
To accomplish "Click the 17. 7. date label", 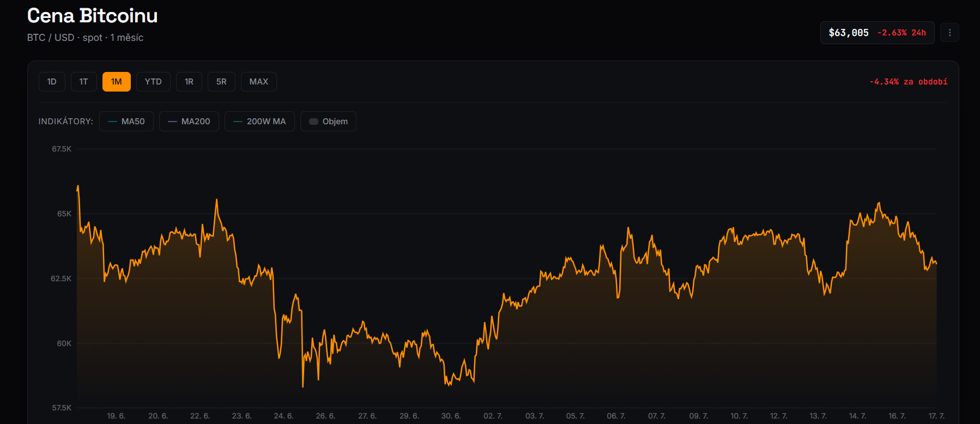I will tap(936, 416).
